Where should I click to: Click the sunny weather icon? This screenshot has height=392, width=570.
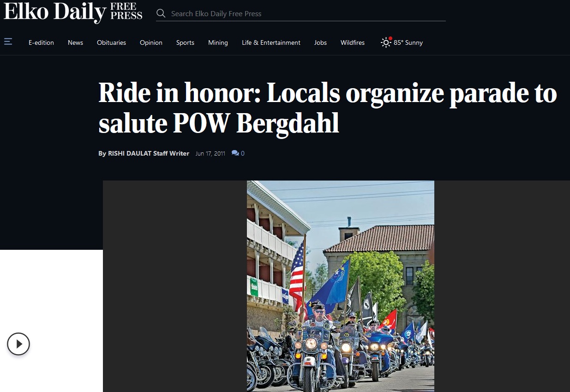[x=386, y=42]
